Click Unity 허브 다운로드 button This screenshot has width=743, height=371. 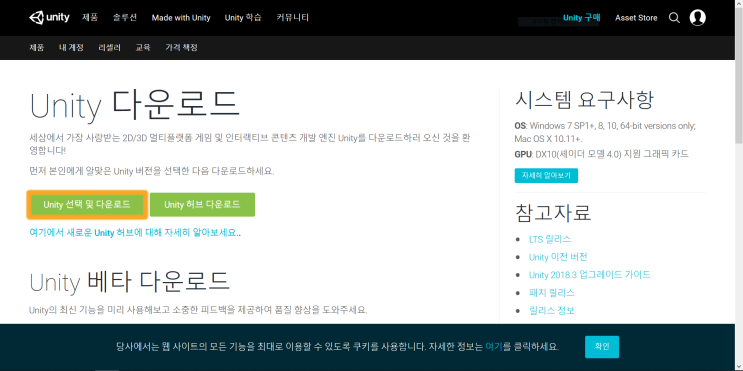coord(202,205)
